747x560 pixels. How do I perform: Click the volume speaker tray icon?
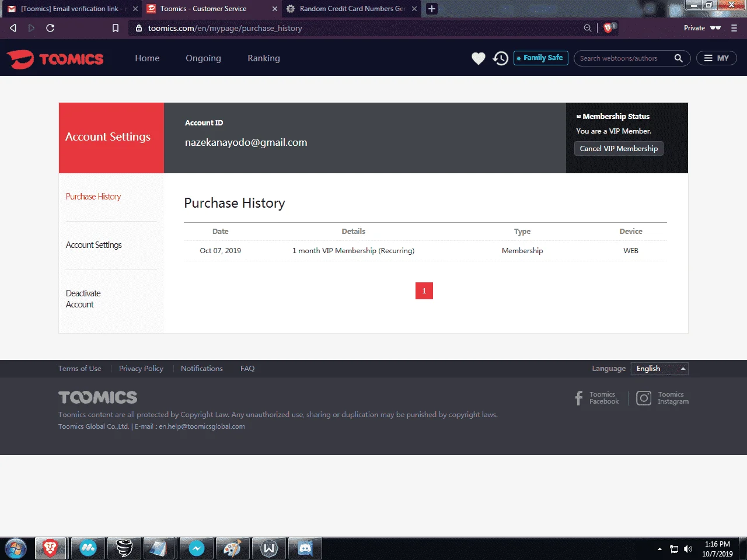(x=688, y=549)
